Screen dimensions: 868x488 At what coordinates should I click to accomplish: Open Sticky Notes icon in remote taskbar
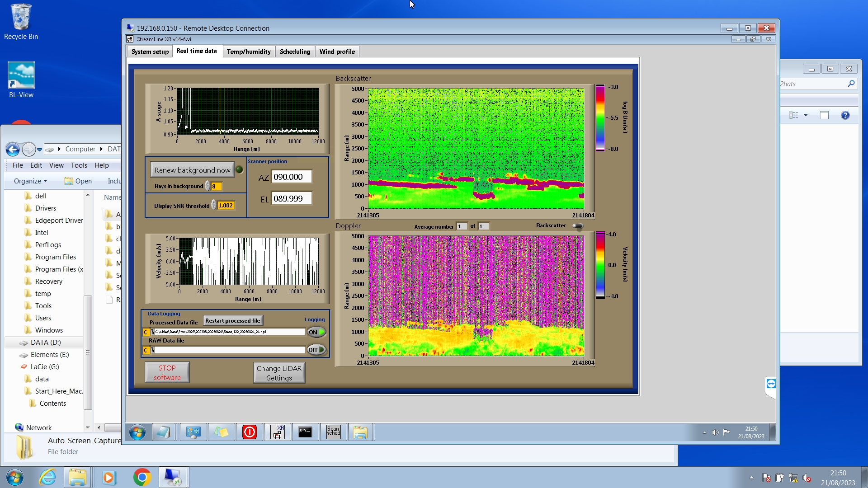(221, 432)
